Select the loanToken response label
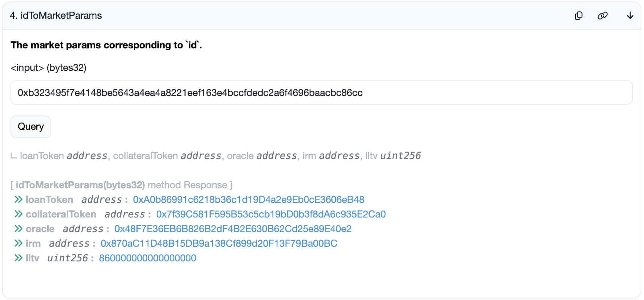644x300 pixels. [x=49, y=199]
